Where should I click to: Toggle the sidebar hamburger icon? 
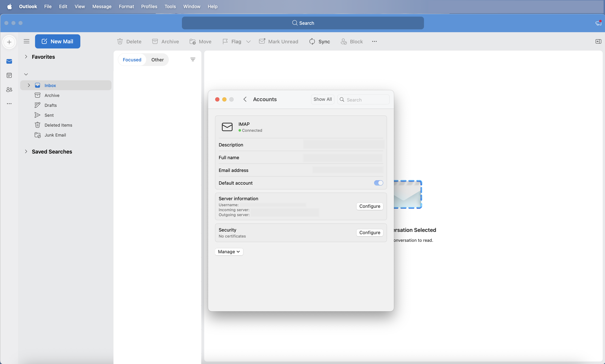click(27, 41)
